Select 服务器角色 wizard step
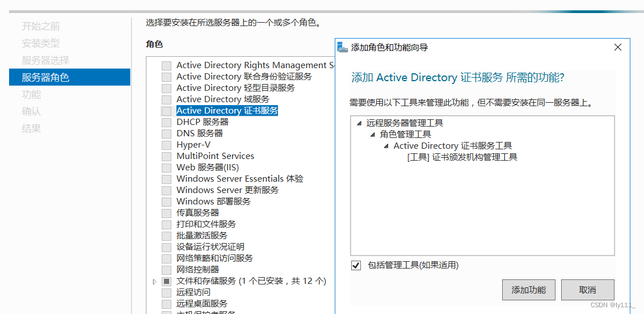This screenshot has height=314, width=644. point(69,77)
